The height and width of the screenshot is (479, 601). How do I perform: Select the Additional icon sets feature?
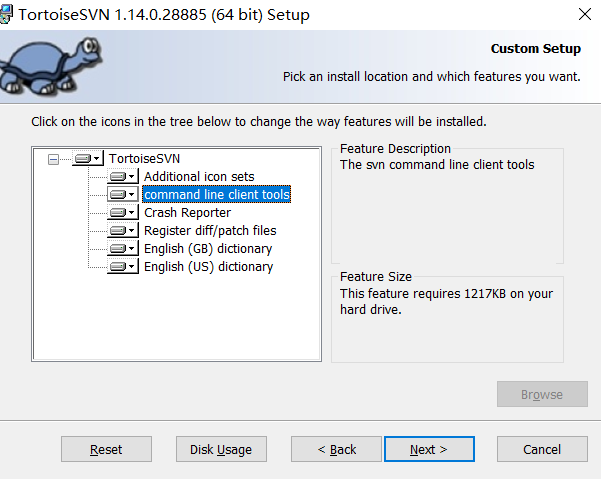[x=199, y=177]
